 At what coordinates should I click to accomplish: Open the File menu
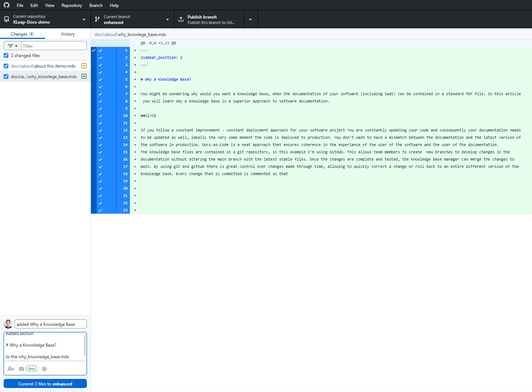point(20,5)
